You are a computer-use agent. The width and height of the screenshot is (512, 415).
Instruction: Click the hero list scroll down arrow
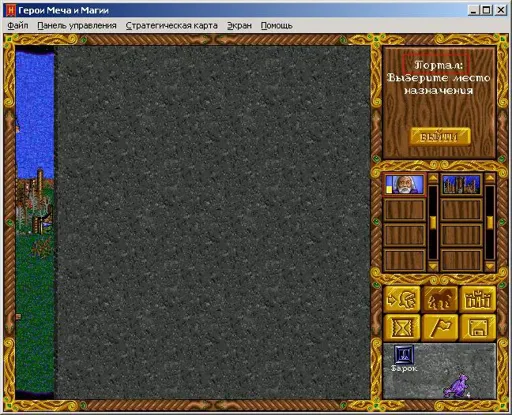tap(433, 266)
